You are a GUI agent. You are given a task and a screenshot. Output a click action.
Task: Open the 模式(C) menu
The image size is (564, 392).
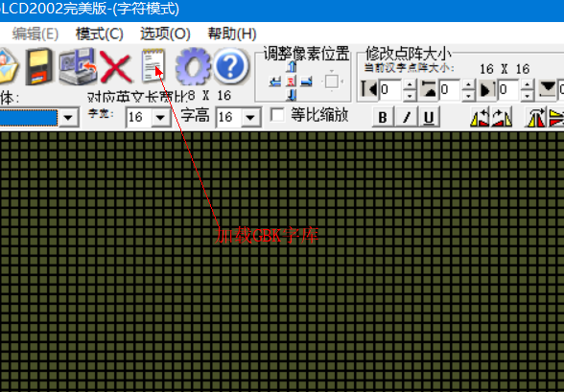pyautogui.click(x=100, y=34)
